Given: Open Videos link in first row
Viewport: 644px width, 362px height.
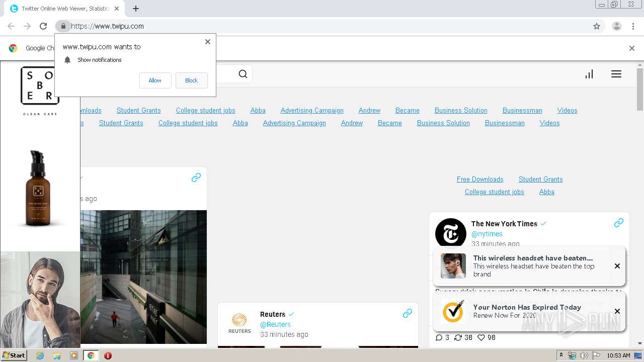Looking at the screenshot, I should [x=568, y=110].
